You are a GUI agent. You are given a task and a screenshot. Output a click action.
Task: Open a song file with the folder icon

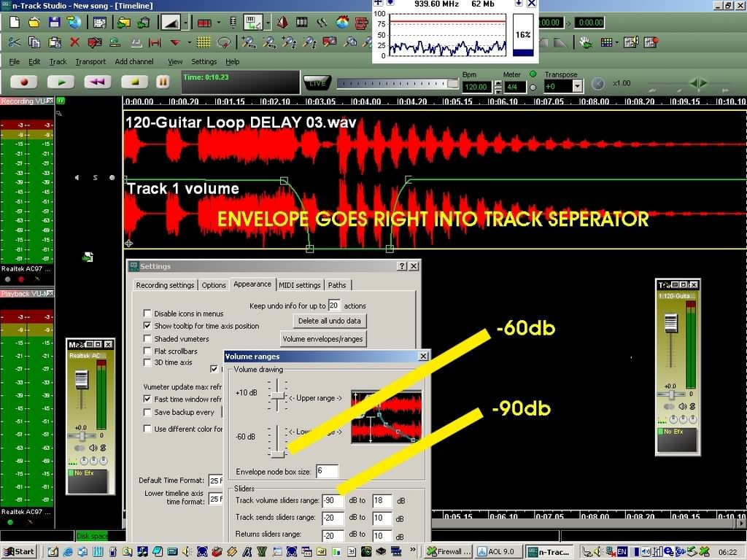click(34, 23)
